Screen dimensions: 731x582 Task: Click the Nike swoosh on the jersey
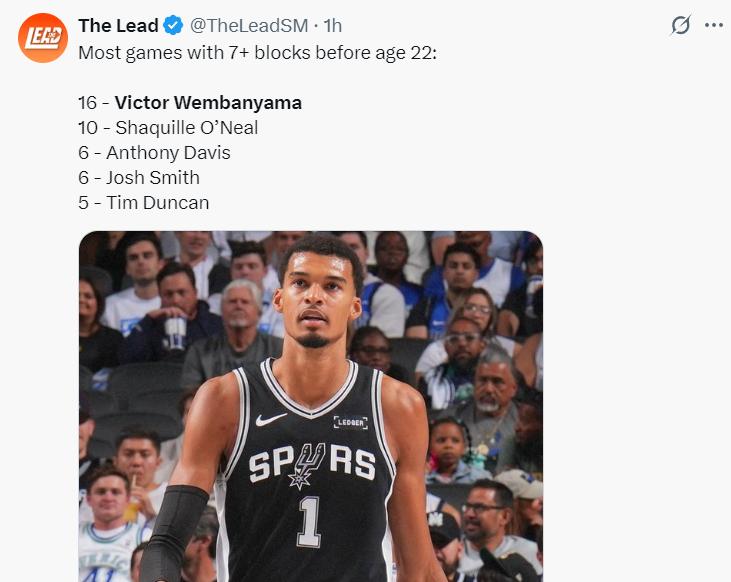271,420
